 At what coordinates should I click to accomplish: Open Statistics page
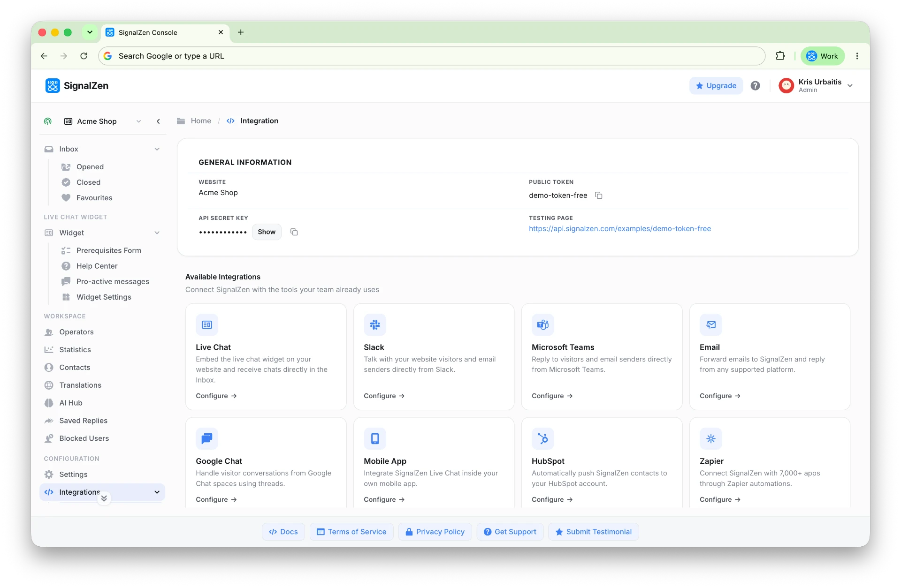pyautogui.click(x=75, y=350)
